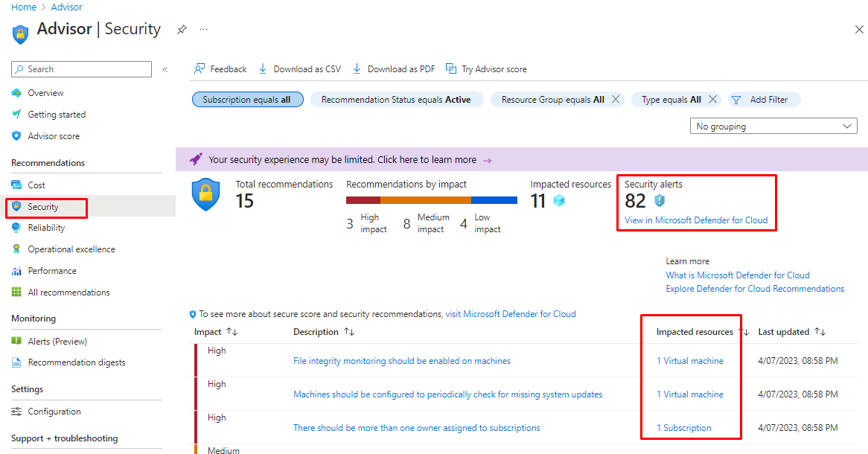Image resolution: width=868 pixels, height=454 pixels.
Task: Click Try Advisor score icon
Action: tap(451, 69)
